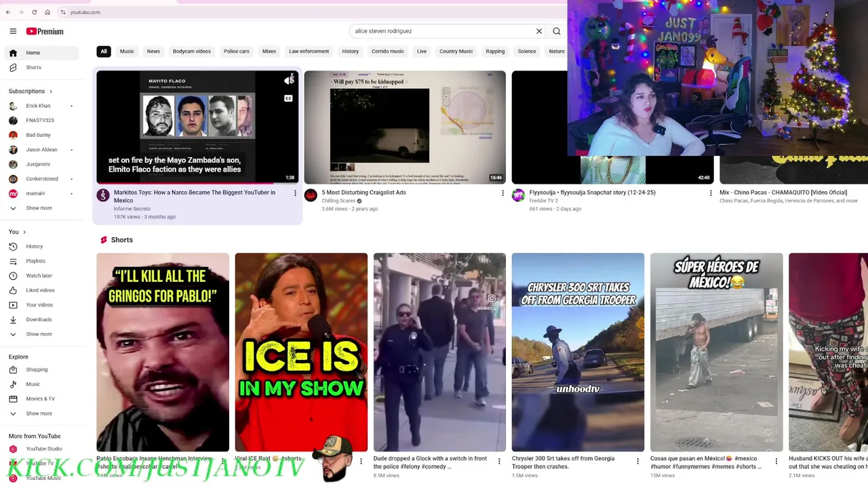Open the Súper Héroes de México short
The image size is (868, 488).
click(716, 352)
